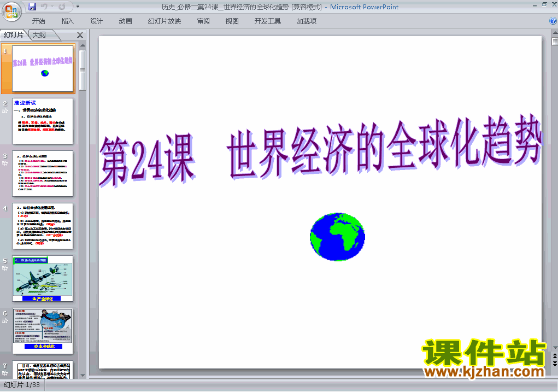Play animations using slide 7 star icon
The image size is (558, 392).
point(5,373)
